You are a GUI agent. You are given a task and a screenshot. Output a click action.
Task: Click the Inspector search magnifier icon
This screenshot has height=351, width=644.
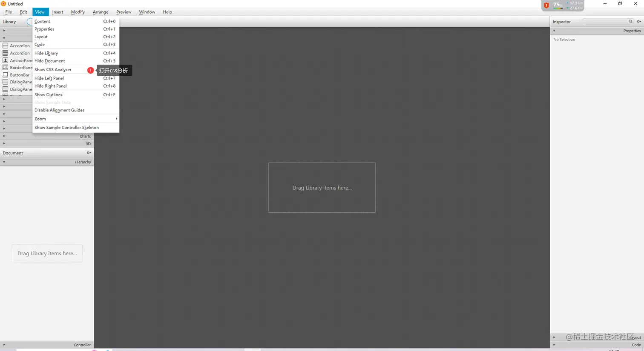(631, 21)
